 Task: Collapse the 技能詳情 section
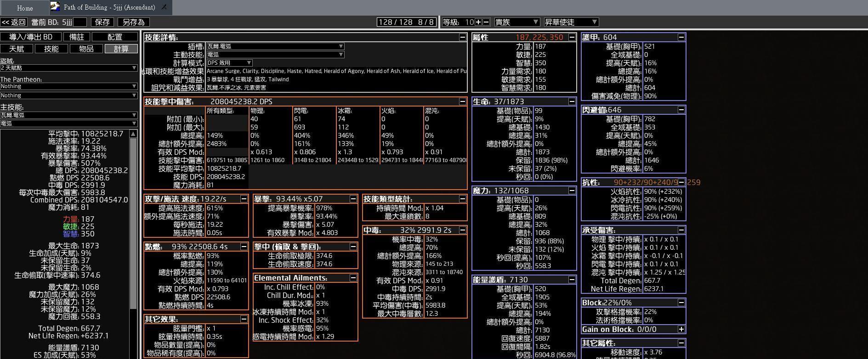(x=462, y=37)
